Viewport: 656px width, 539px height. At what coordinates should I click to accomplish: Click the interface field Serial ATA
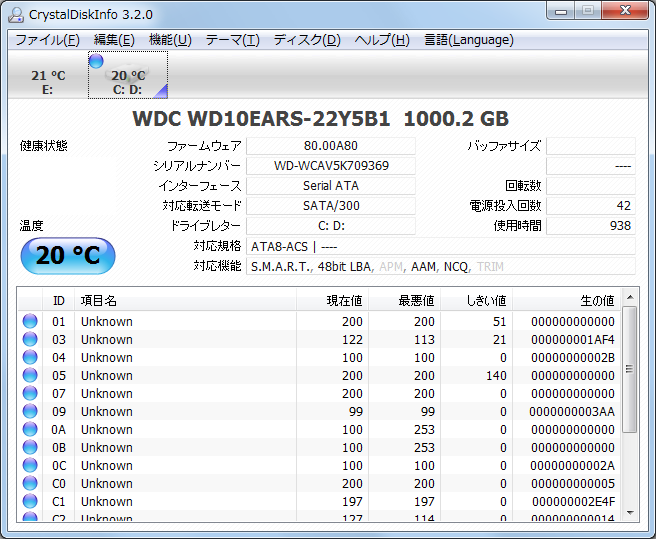point(331,186)
